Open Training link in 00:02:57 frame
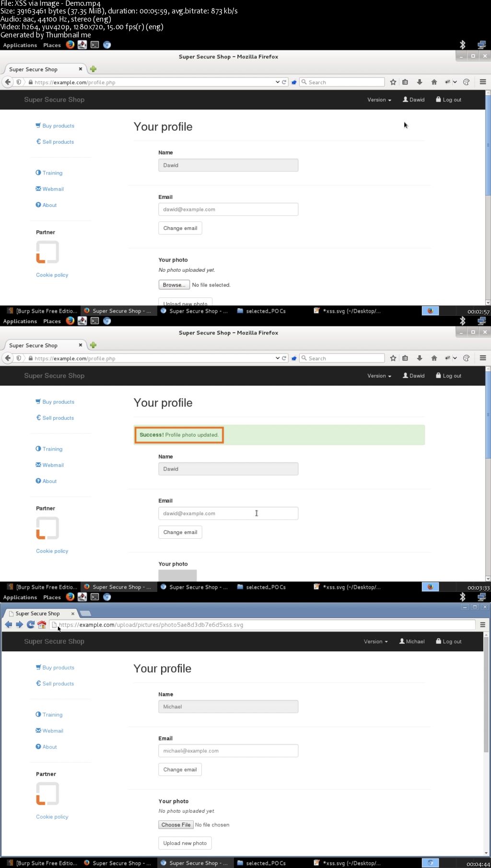Image resolution: width=491 pixels, height=868 pixels. 49,173
